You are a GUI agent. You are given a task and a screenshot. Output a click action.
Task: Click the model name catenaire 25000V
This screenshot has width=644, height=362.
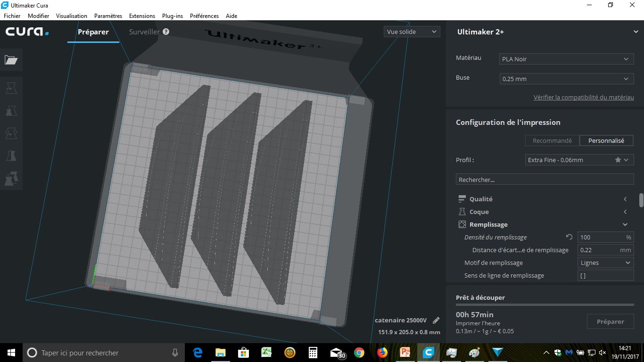point(401,321)
